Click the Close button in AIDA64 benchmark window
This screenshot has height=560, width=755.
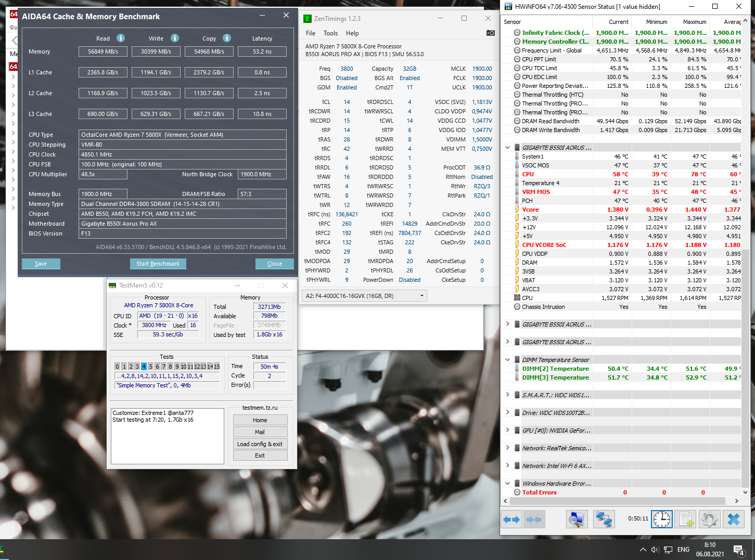[275, 264]
